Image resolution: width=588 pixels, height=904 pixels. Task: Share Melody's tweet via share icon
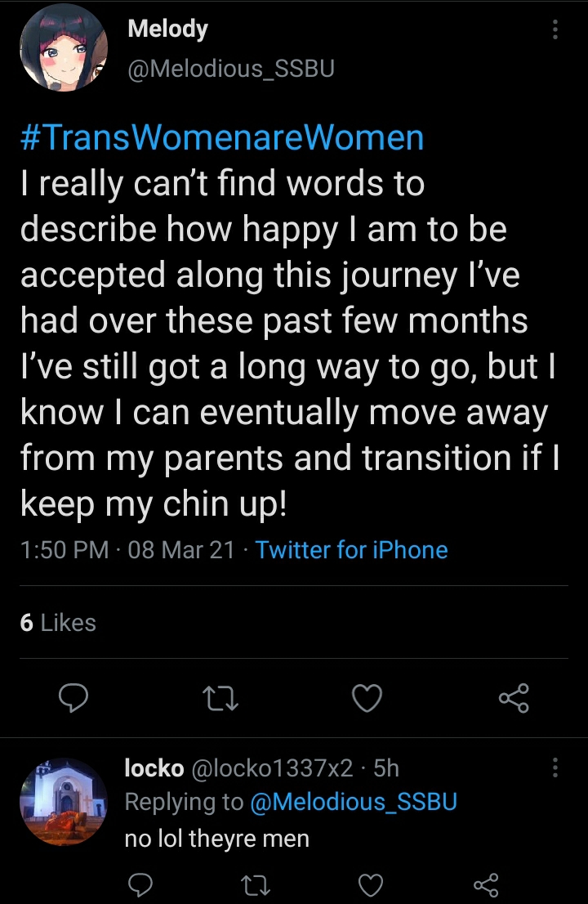(514, 698)
